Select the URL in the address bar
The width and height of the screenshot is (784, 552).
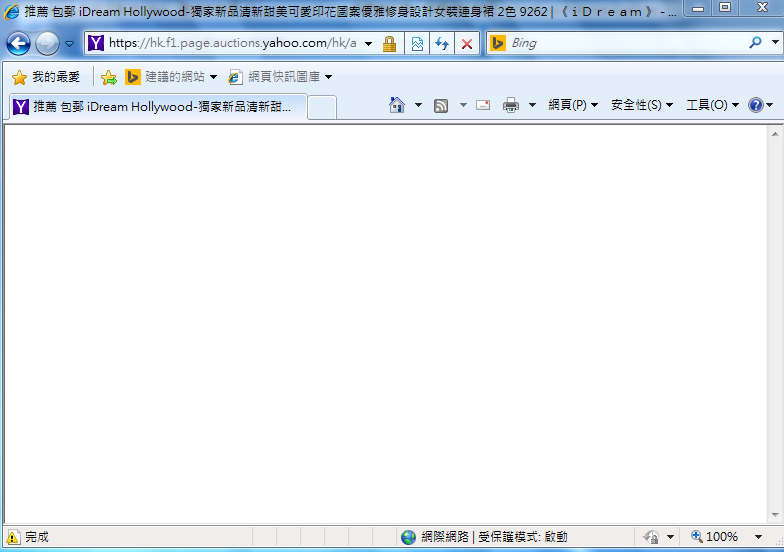233,44
